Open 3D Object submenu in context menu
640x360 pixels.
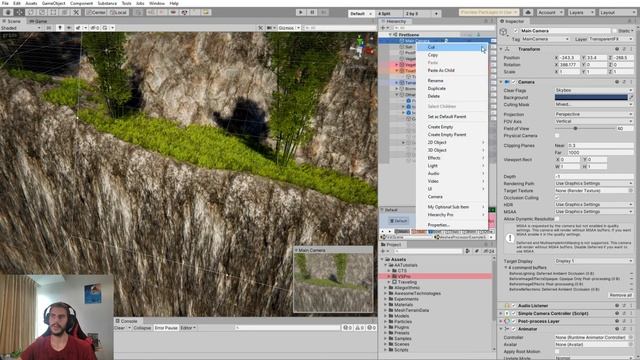tap(452, 150)
